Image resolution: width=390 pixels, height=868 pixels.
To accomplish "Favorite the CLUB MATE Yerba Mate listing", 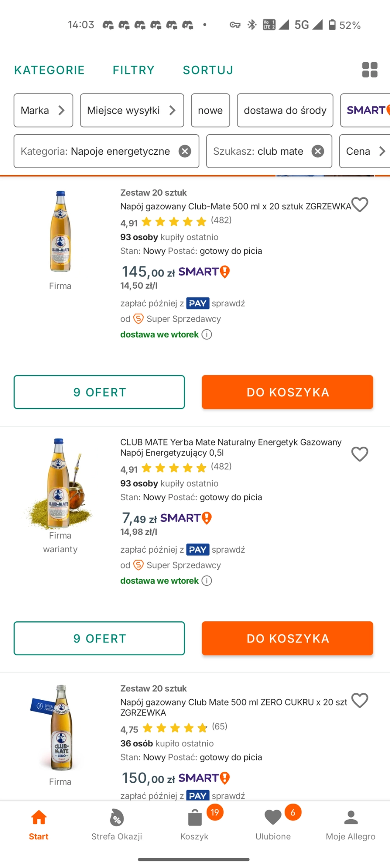I will [x=360, y=454].
